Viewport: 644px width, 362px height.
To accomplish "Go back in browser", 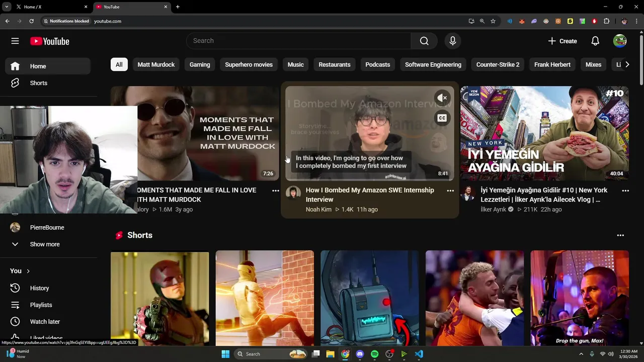I will pos(8,21).
